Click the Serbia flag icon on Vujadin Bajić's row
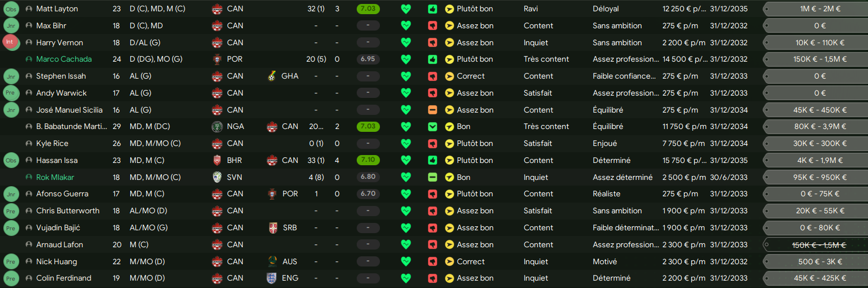This screenshot has width=868, height=288. (x=272, y=227)
